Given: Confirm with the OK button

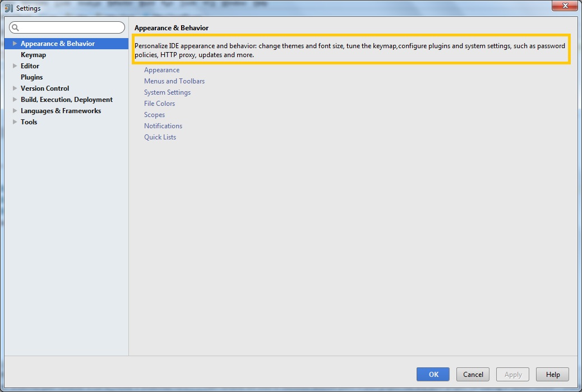Looking at the screenshot, I should [x=433, y=374].
